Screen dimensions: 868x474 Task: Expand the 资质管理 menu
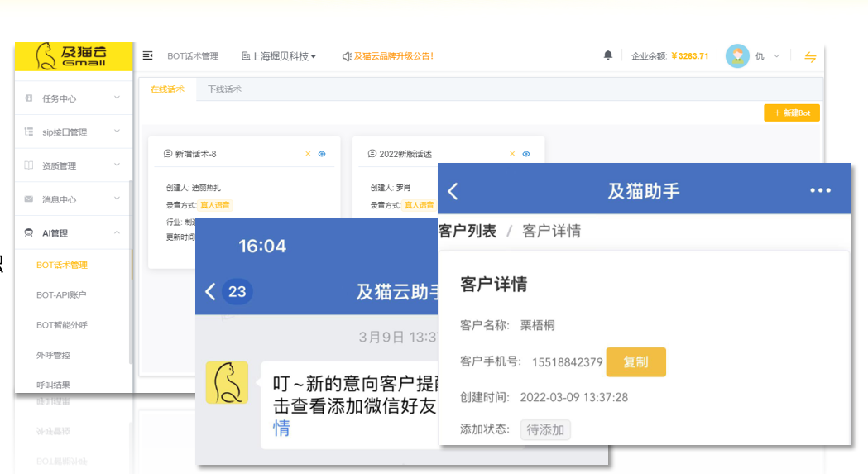coord(117,165)
